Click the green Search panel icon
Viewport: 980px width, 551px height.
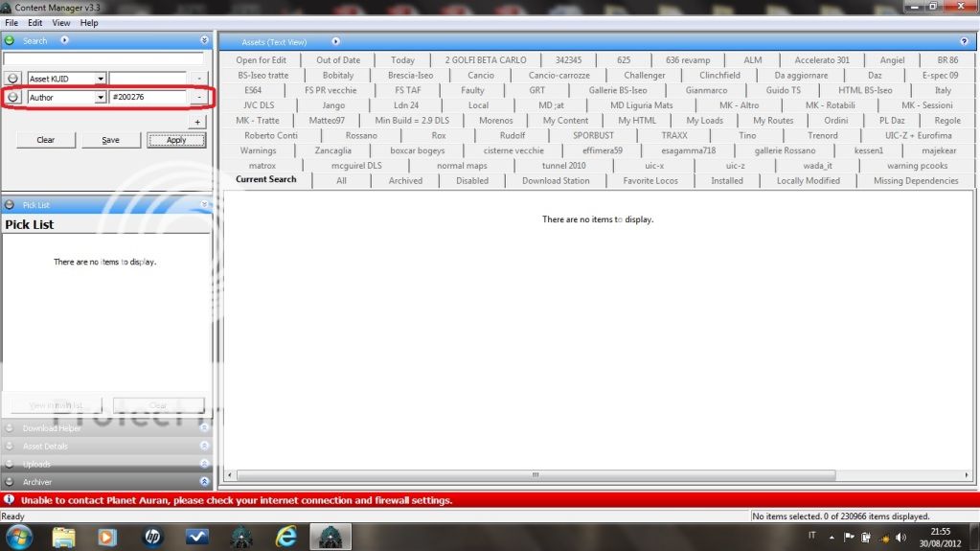click(10, 41)
